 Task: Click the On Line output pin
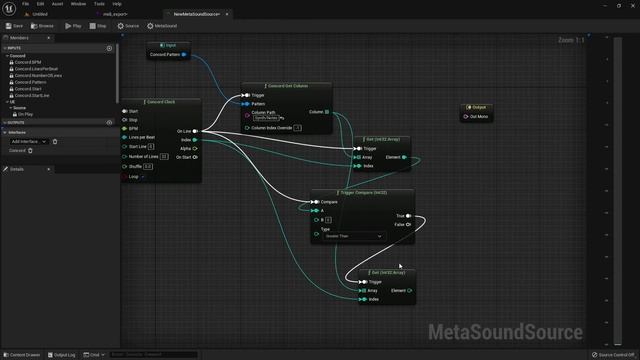195,131
